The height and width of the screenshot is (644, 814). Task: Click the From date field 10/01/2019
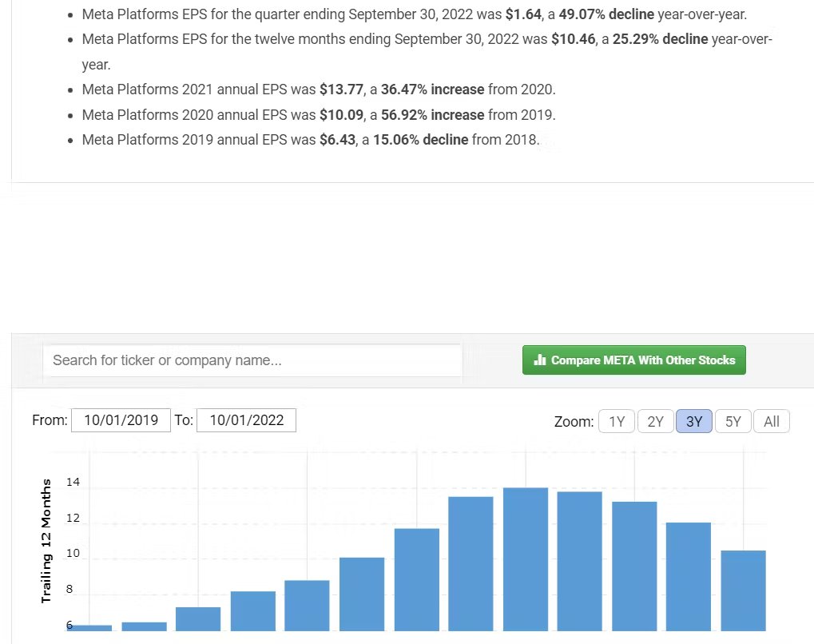point(121,420)
